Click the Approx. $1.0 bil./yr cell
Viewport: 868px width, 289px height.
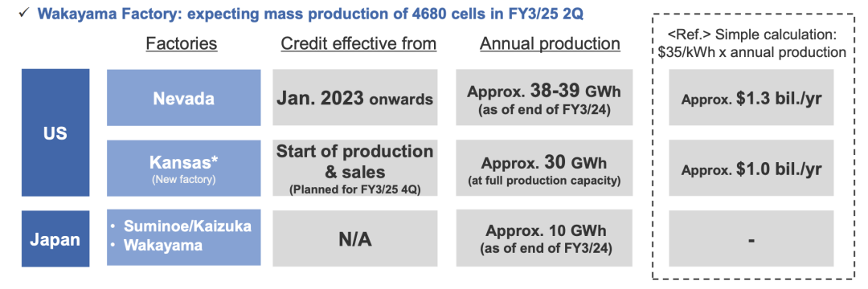[751, 168]
